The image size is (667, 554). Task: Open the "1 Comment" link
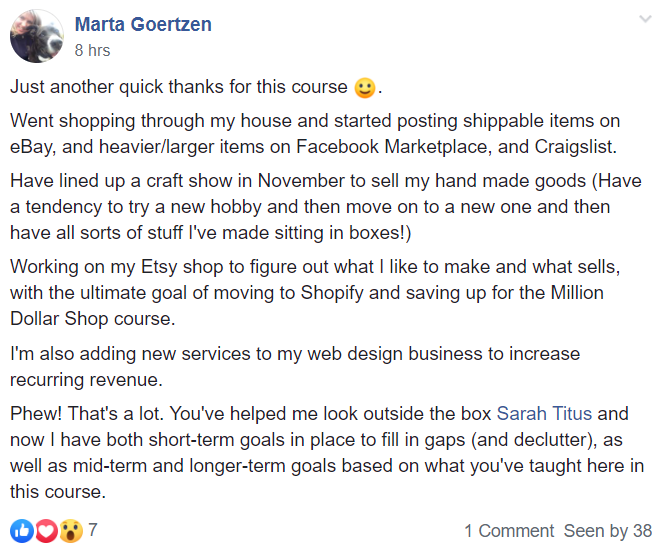(508, 531)
